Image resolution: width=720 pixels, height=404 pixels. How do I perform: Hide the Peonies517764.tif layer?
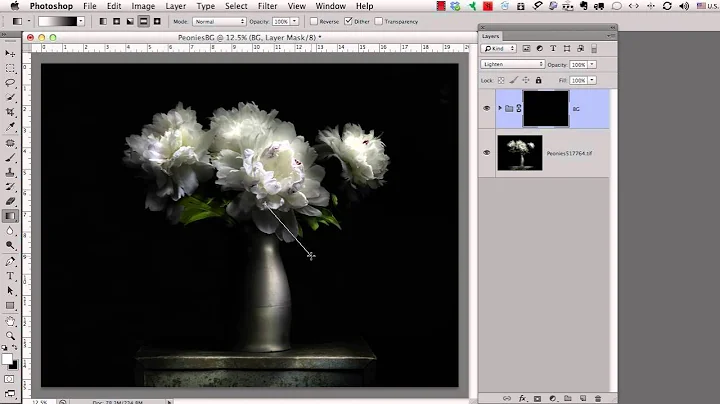(487, 153)
